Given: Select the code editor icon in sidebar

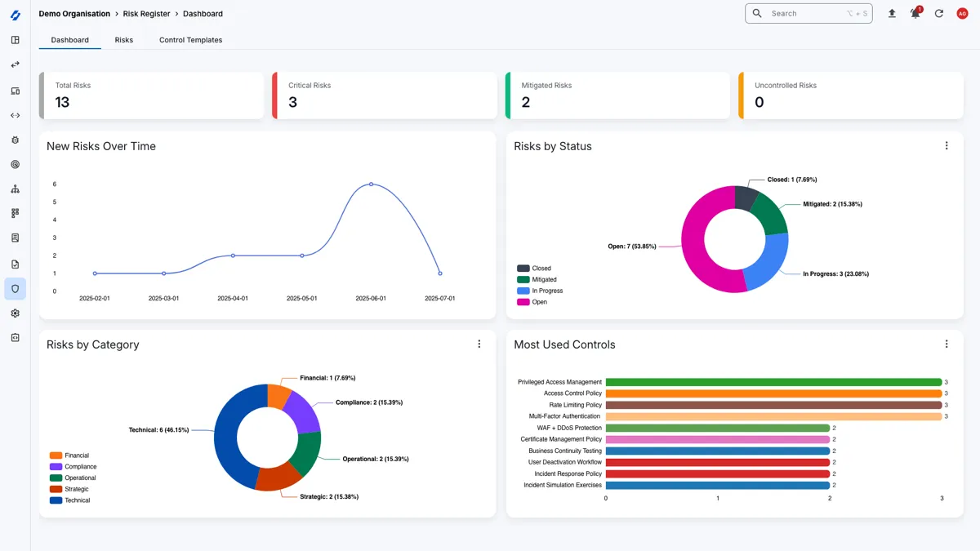Looking at the screenshot, I should coord(15,115).
